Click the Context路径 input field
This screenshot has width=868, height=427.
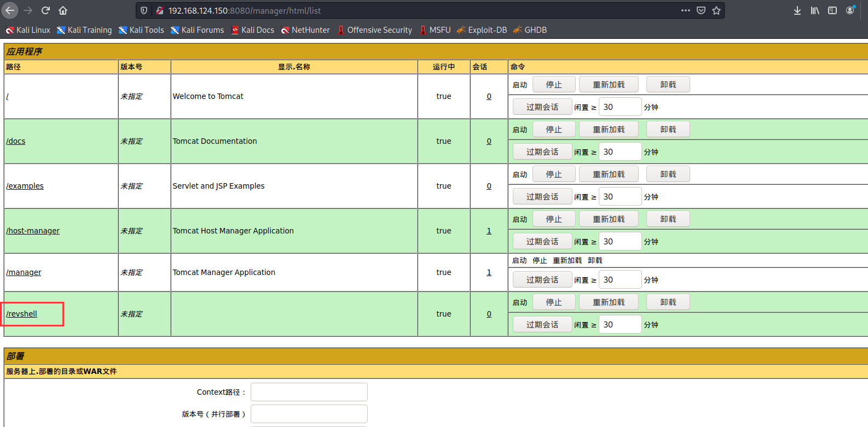click(x=309, y=392)
